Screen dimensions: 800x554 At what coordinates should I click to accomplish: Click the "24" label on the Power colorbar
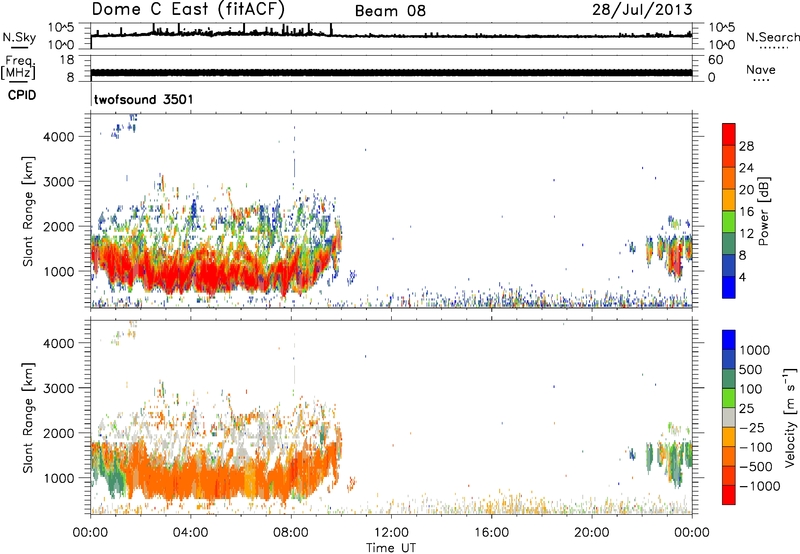[746, 168]
